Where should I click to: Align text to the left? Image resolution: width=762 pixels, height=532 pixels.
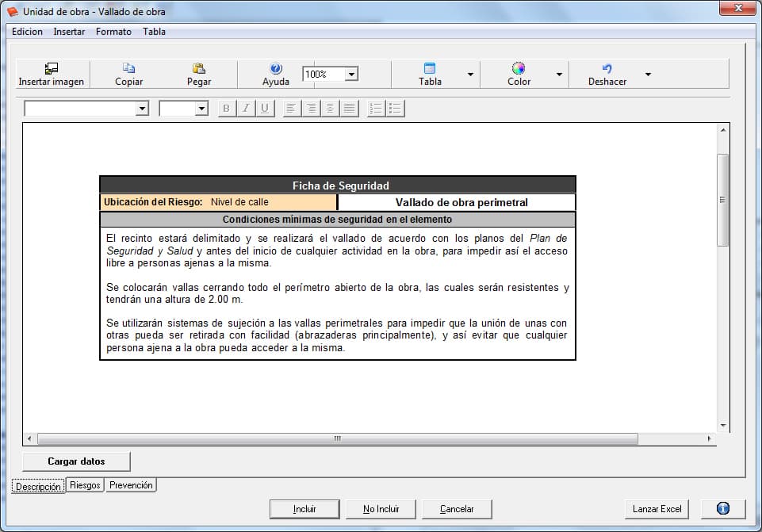[x=291, y=109]
